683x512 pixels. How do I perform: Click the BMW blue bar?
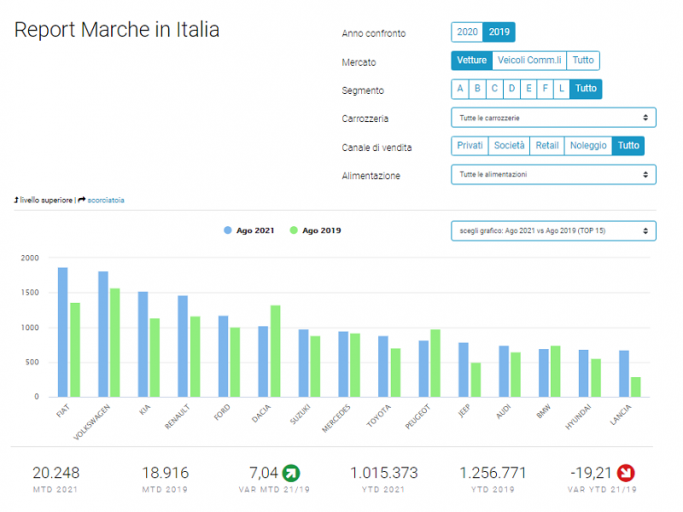544,373
